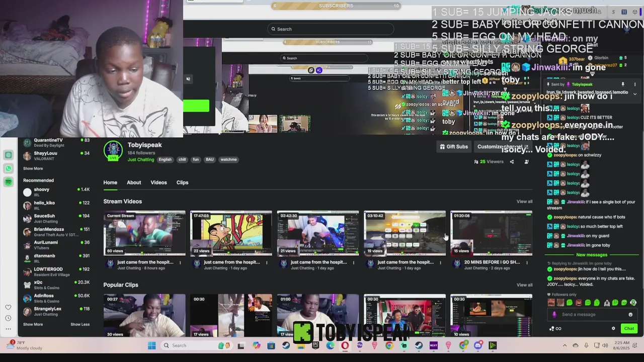The width and height of the screenshot is (644, 362).
Task: Open Google Chrome in taskbar
Action: 389,345
